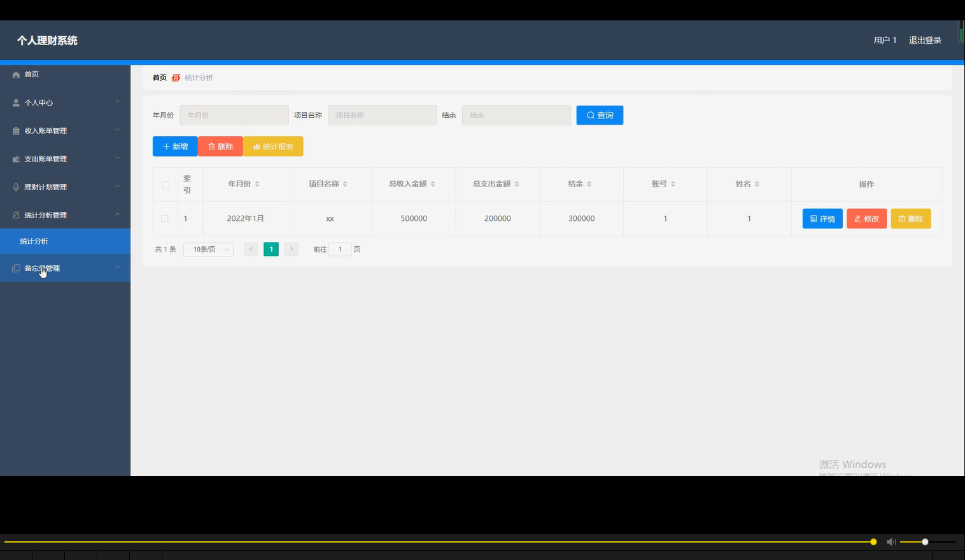
Task: Open the 10条/页 page size dropdown
Action: (208, 249)
